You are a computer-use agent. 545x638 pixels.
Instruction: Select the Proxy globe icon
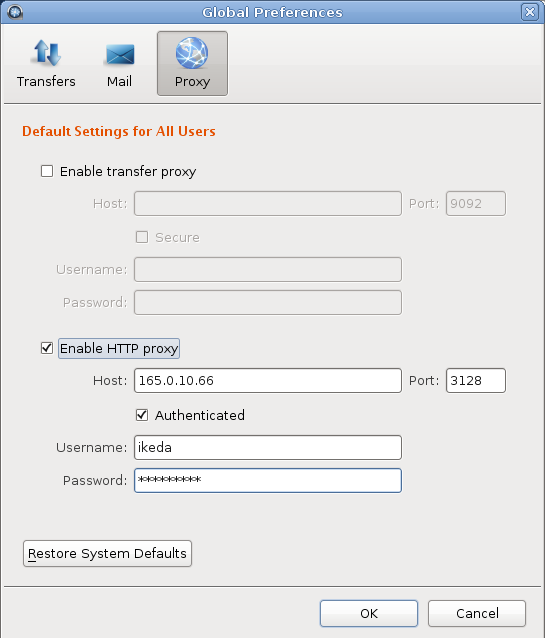192,53
